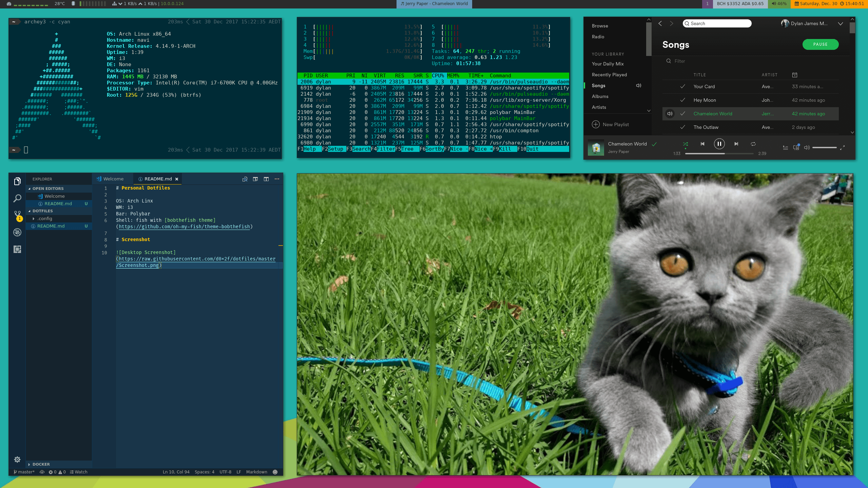Image resolution: width=868 pixels, height=488 pixels.
Task: Switch to the Welcome editor tab
Action: coord(113,179)
